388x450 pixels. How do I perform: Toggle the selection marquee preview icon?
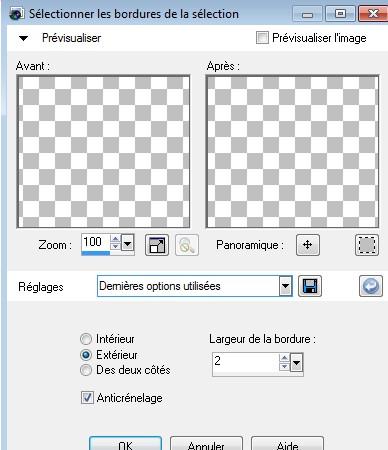click(367, 245)
